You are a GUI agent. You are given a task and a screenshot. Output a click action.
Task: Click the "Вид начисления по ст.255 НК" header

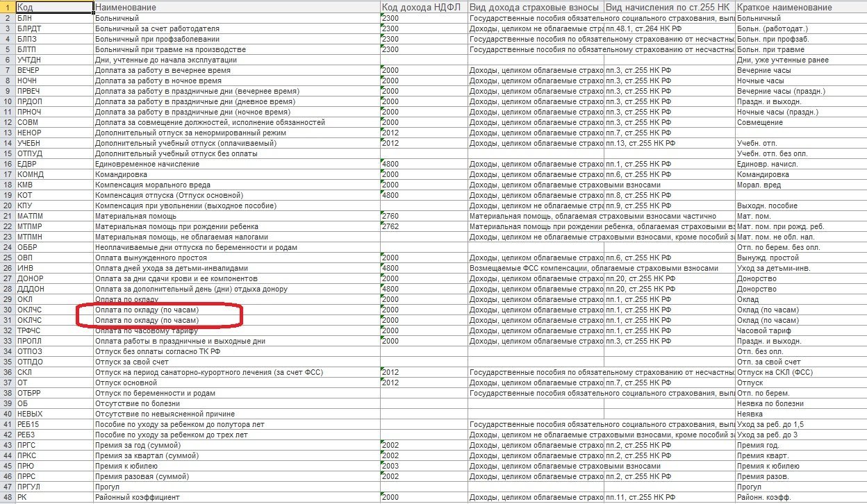668,7
